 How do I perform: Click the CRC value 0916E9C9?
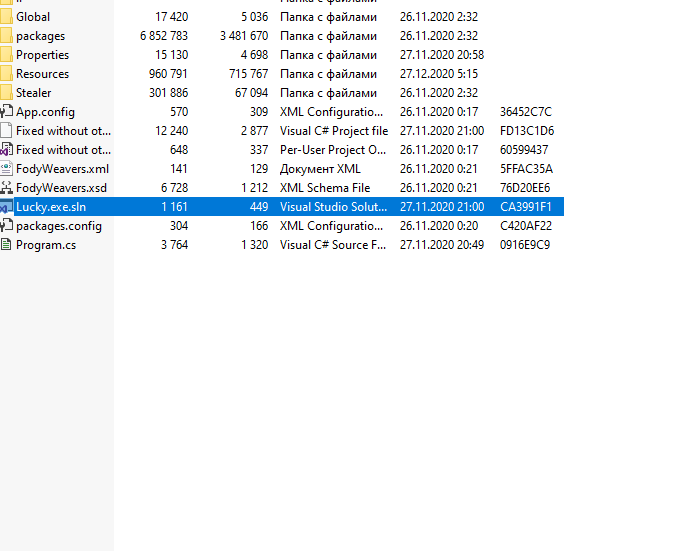click(x=526, y=245)
